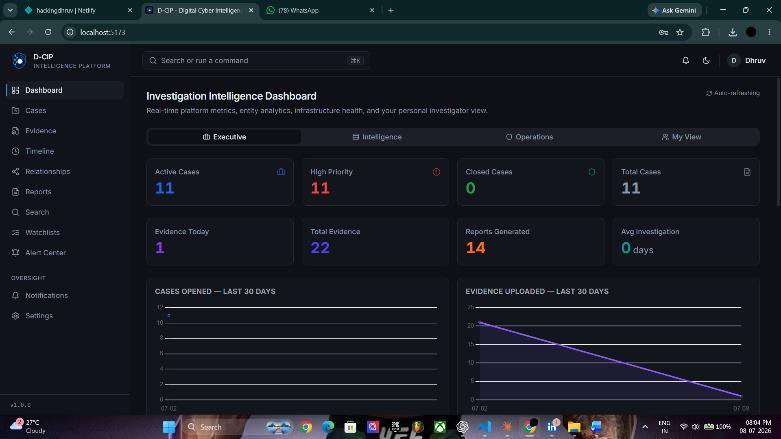The height and width of the screenshot is (439, 781).
Task: Open the Windows Start menu
Action: pyautogui.click(x=169, y=427)
